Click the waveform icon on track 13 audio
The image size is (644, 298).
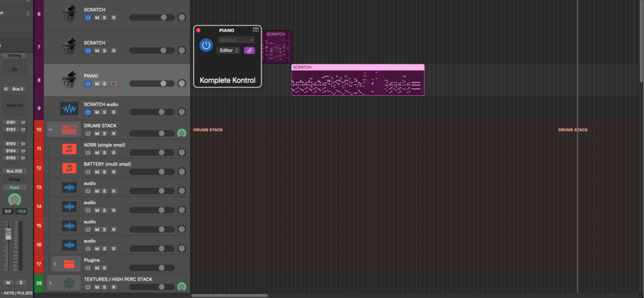pyautogui.click(x=70, y=187)
